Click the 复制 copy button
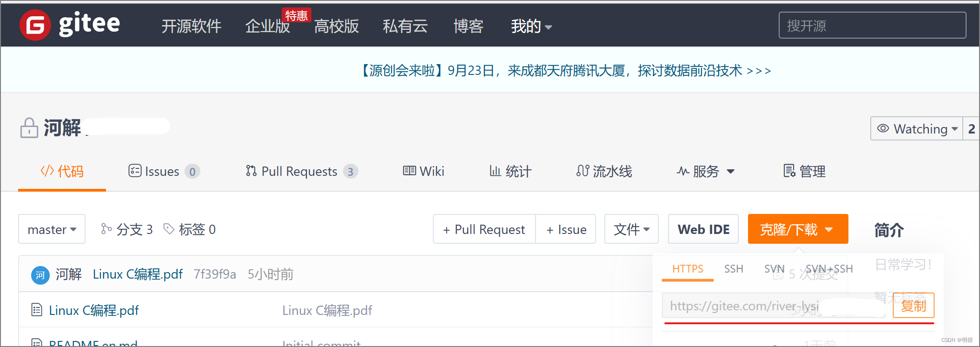This screenshot has height=347, width=980. 914,306
